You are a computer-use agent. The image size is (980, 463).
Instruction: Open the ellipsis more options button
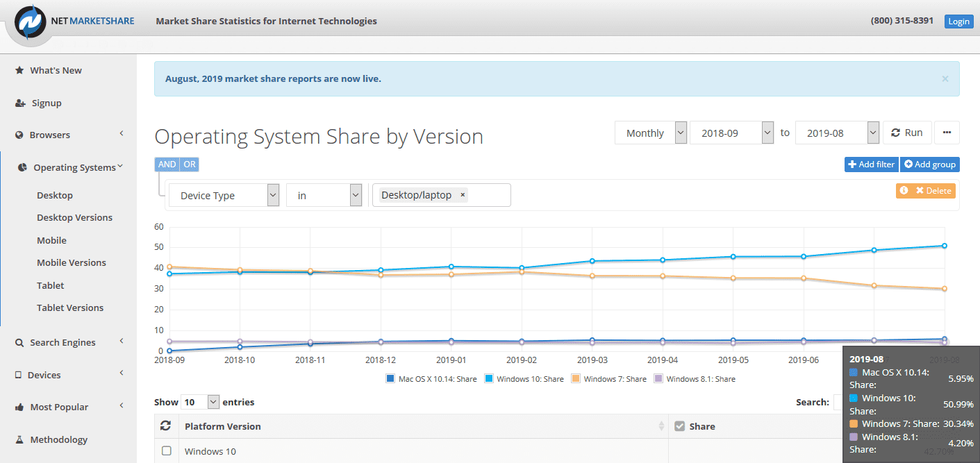click(947, 133)
